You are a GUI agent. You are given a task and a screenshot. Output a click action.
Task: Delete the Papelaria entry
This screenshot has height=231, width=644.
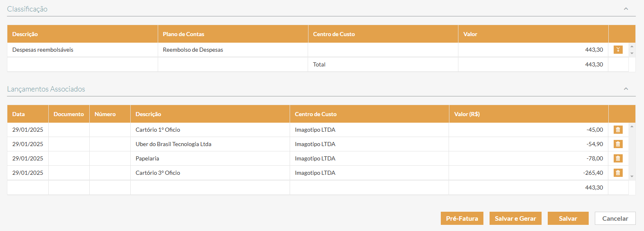click(618, 158)
